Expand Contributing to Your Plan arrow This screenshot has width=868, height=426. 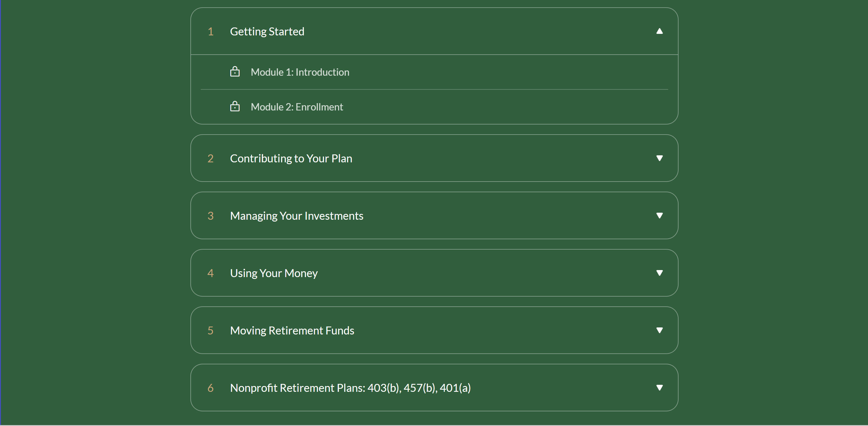[659, 158]
